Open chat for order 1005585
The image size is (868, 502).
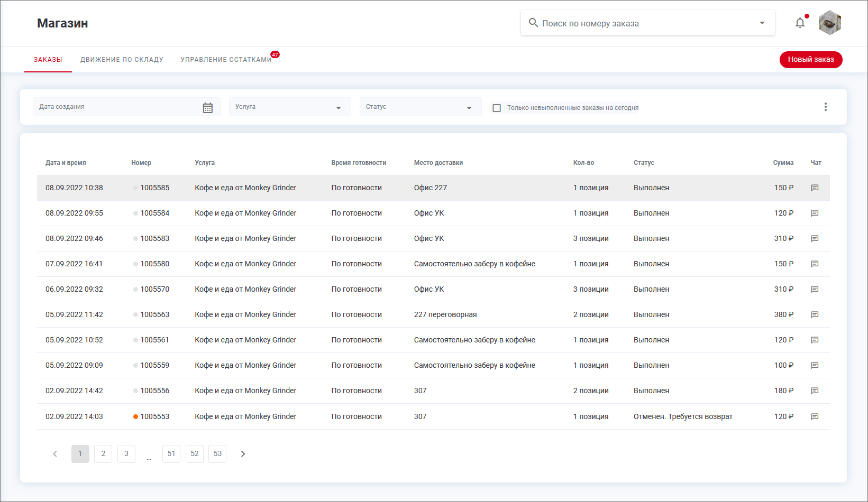[x=815, y=188]
